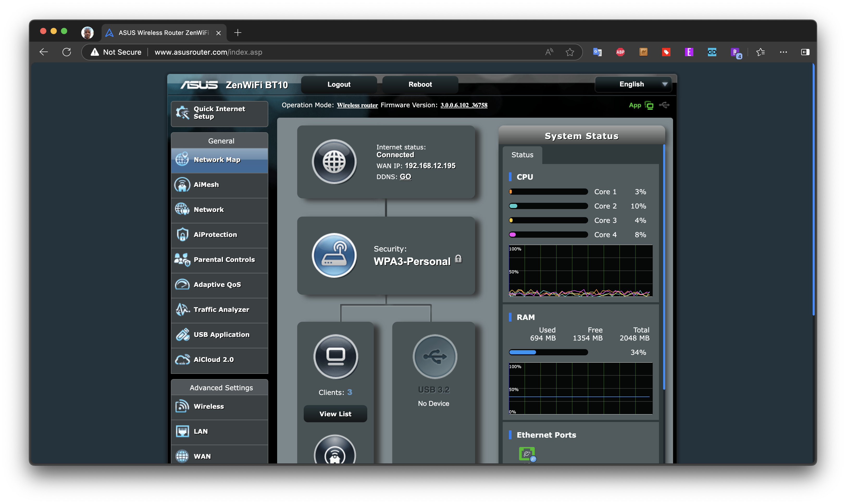846x504 pixels.
Task: Open the browser profile avatar
Action: pyautogui.click(x=87, y=33)
